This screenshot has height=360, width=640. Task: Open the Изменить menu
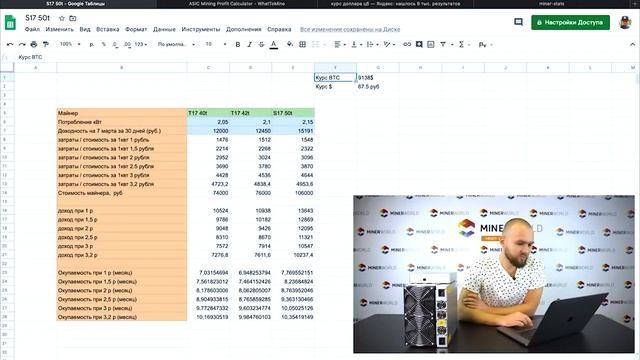60,29
